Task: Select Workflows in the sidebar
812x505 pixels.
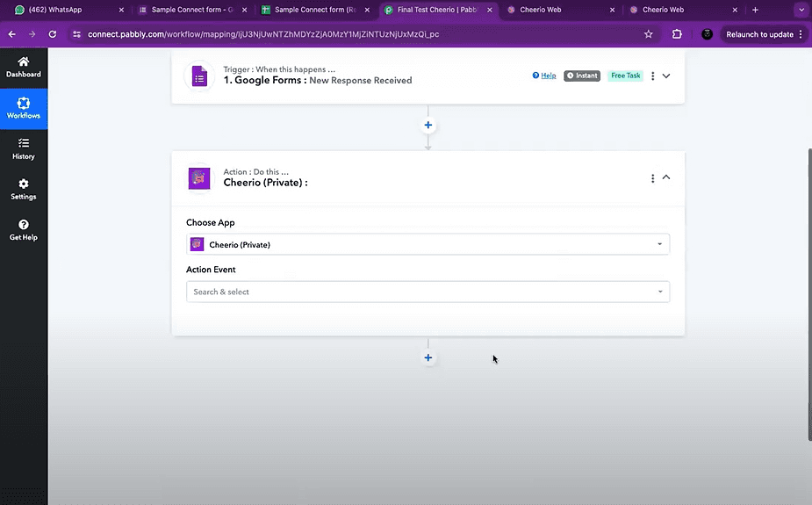Action: point(24,108)
